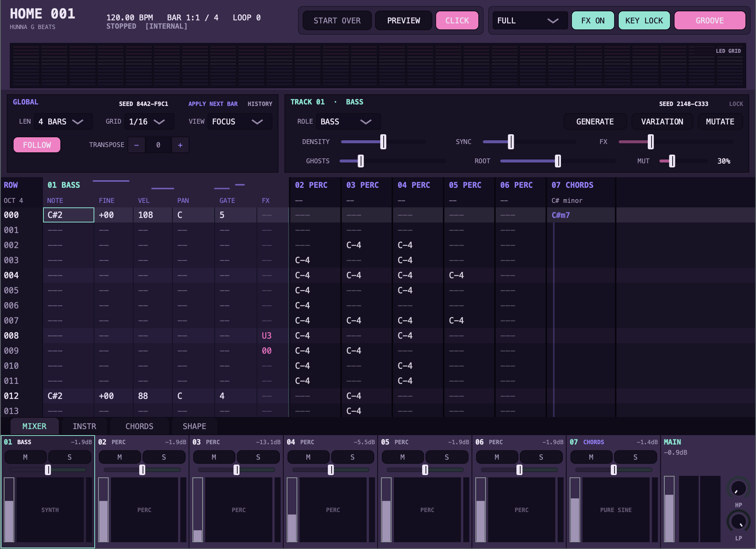The width and height of the screenshot is (756, 549).
Task: Open global HISTORY
Action: coord(260,104)
